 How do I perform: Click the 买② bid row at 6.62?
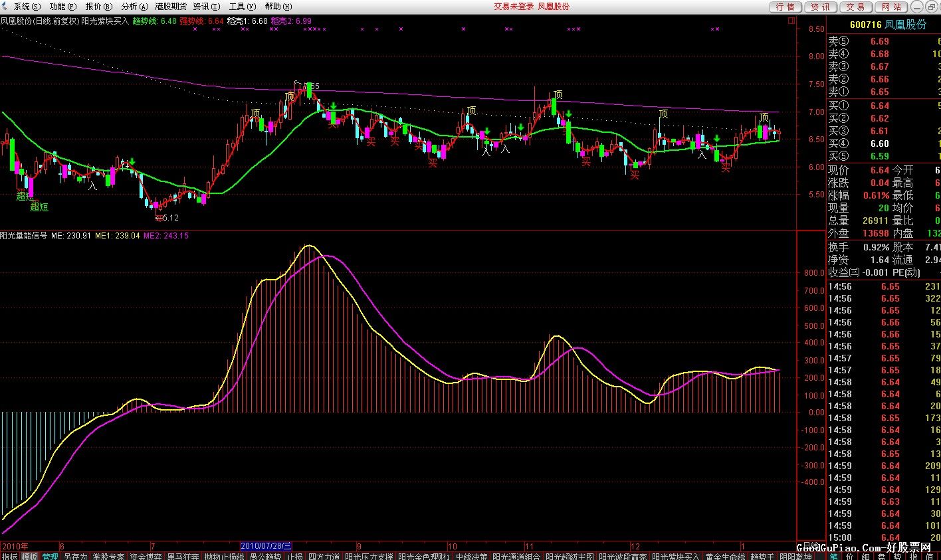coord(884,118)
